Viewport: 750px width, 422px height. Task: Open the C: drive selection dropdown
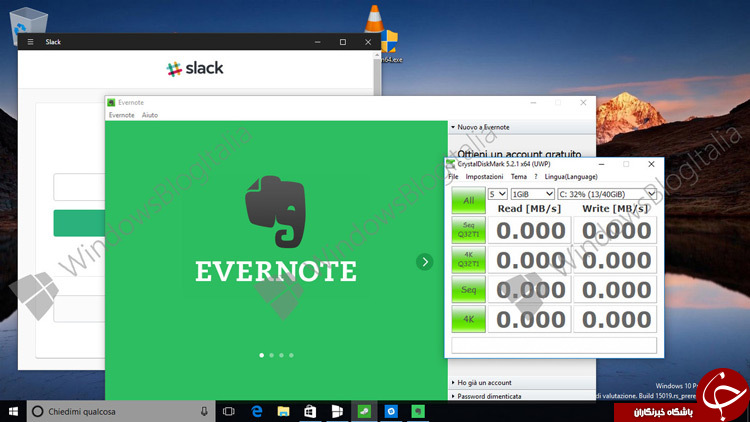607,194
